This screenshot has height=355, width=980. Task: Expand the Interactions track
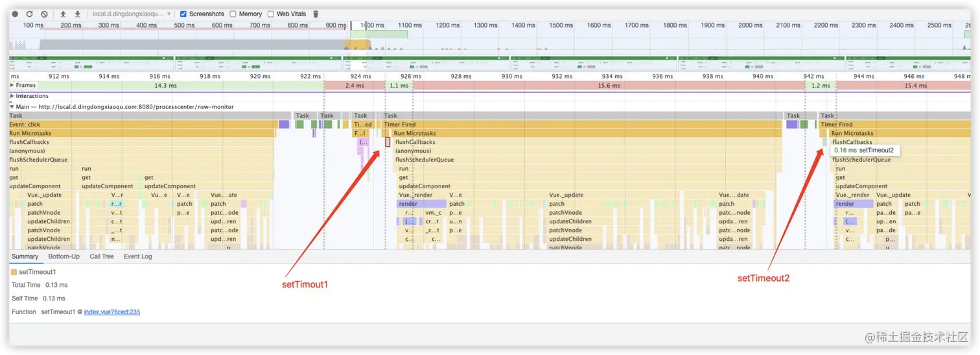click(12, 96)
